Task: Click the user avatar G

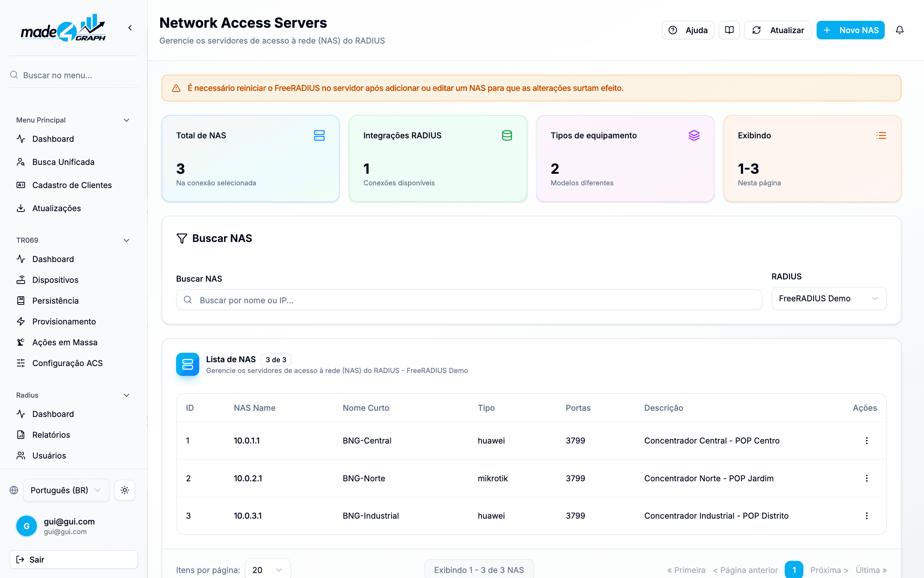Action: tap(27, 526)
